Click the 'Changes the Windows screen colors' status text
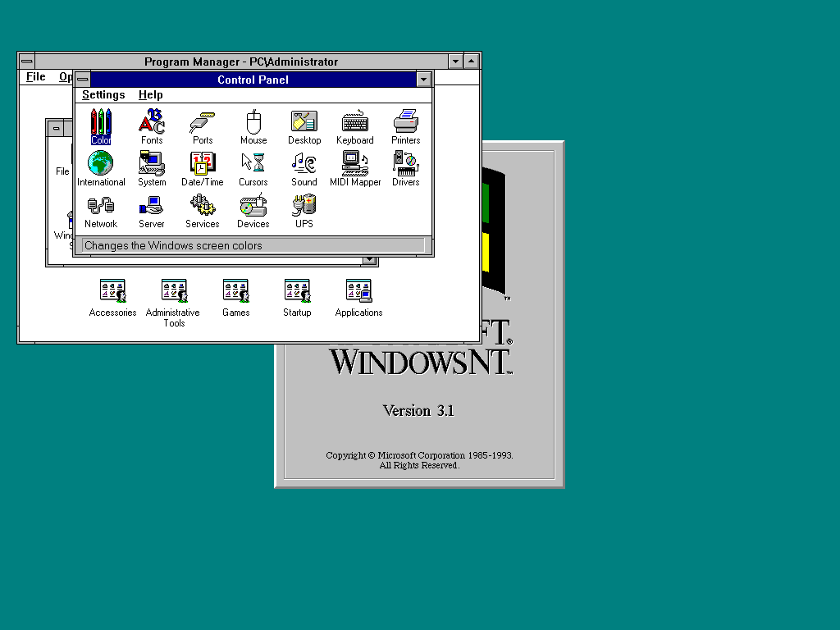The width and height of the screenshot is (840, 630). coord(173,245)
